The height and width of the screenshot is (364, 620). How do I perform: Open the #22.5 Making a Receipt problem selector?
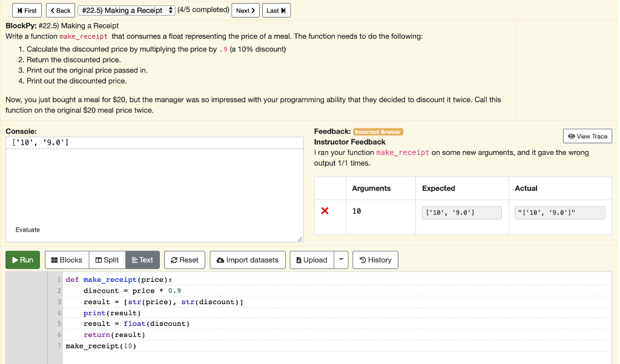(127, 11)
